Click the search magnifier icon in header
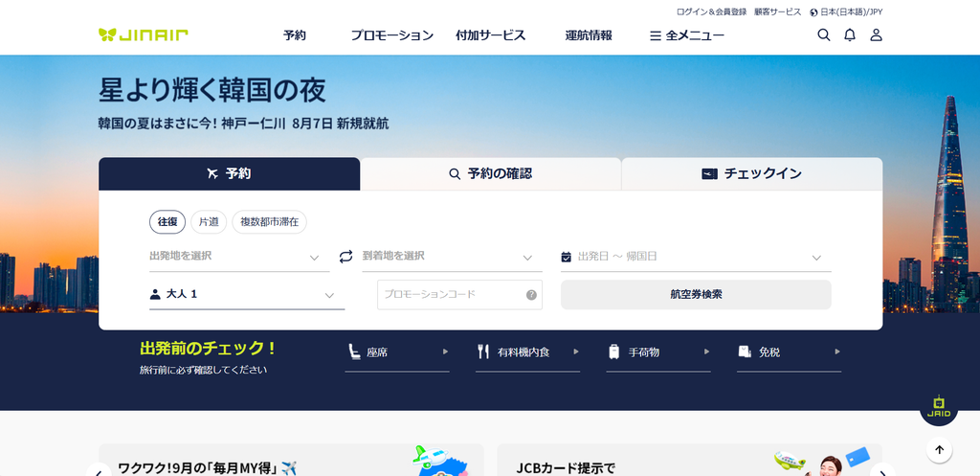This screenshot has width=980, height=476. [x=824, y=35]
